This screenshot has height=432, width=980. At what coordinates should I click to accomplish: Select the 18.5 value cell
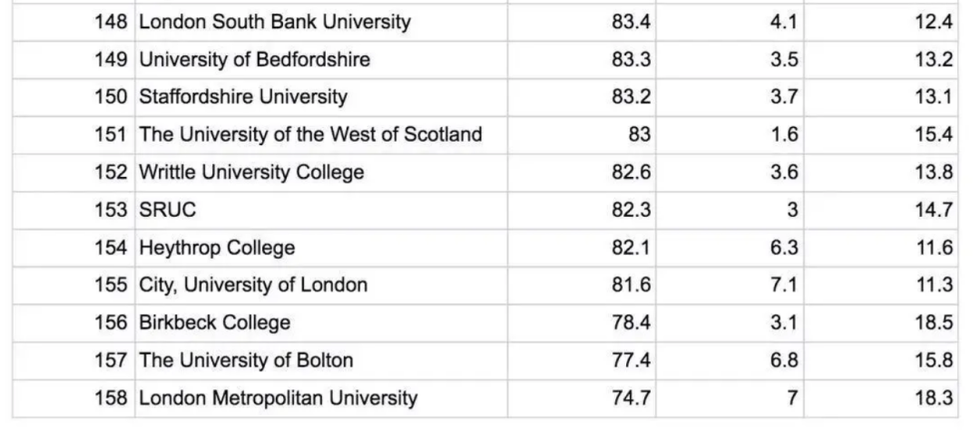[x=880, y=322]
